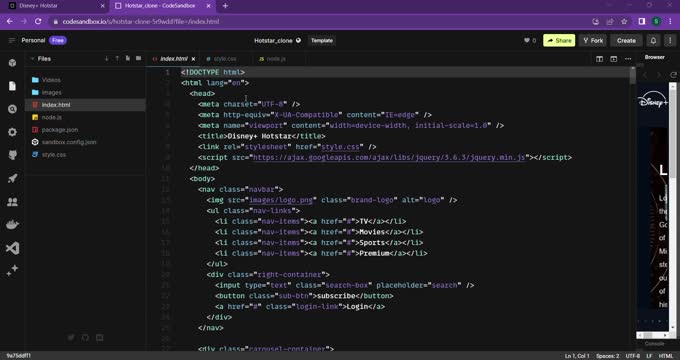Open the CodeSandbox hamburger menu
The image size is (680, 360).
[x=12, y=40]
